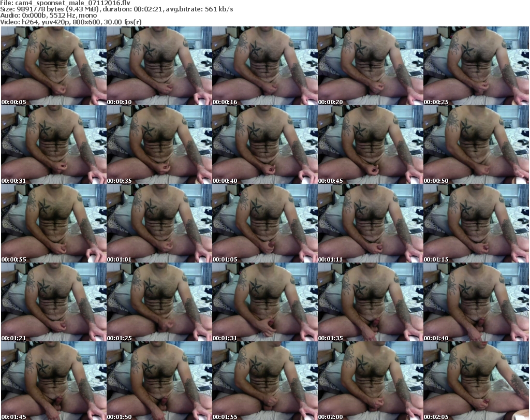
Task: Choose the frame timestamped 00:01:15
Action: (x=476, y=224)
